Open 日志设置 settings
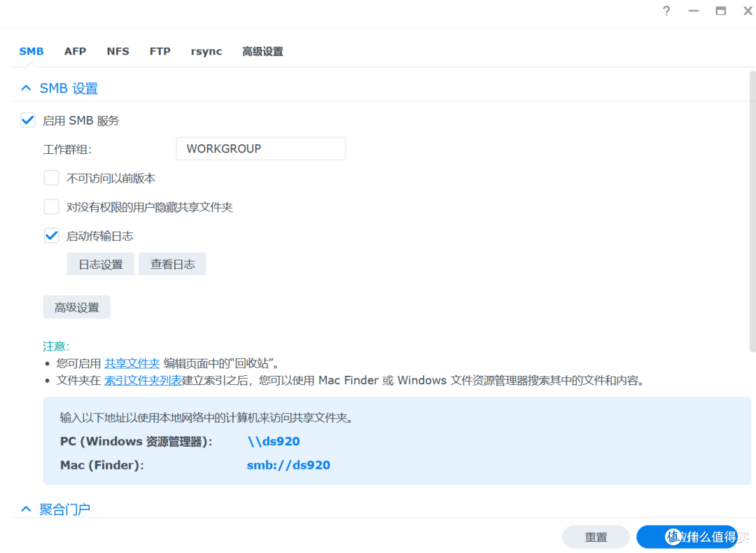Screen dimensions: 756x553 (100, 264)
